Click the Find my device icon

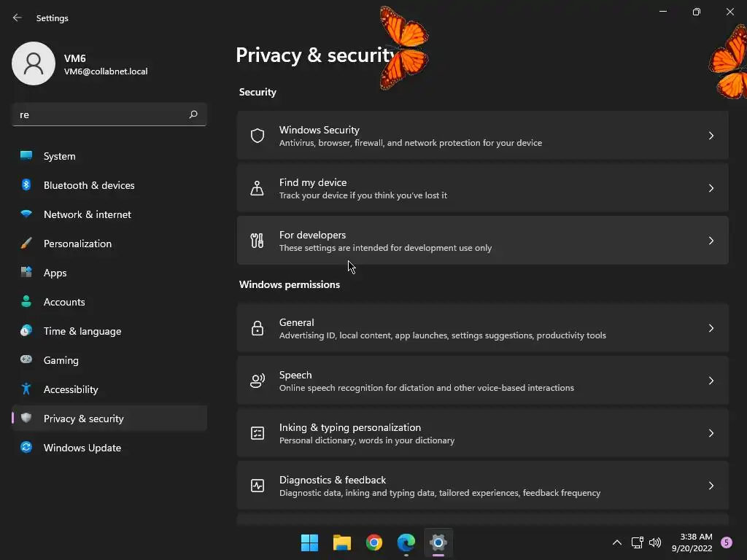click(257, 188)
